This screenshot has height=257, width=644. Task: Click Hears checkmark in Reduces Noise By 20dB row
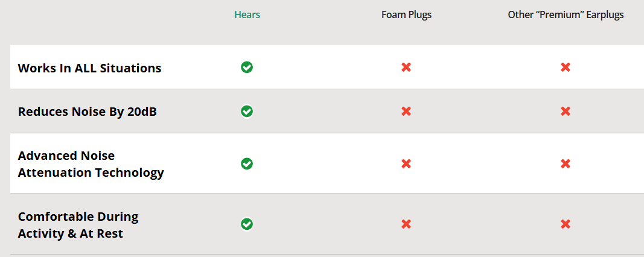point(247,111)
